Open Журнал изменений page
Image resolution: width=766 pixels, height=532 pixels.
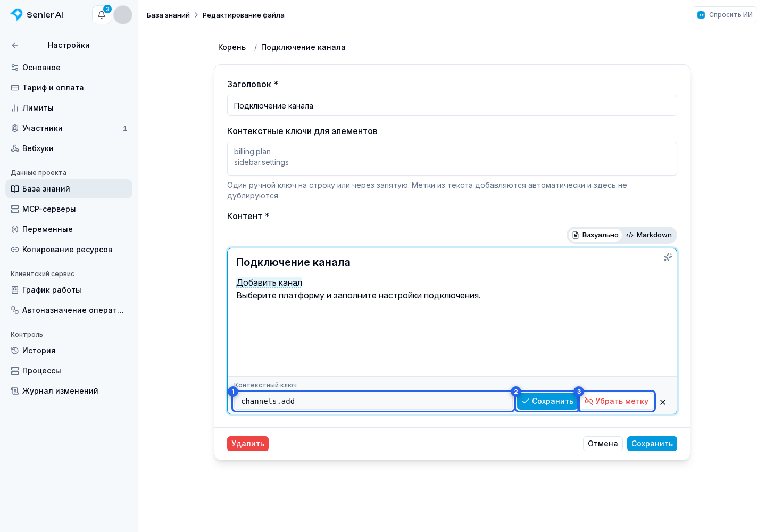click(x=69, y=391)
